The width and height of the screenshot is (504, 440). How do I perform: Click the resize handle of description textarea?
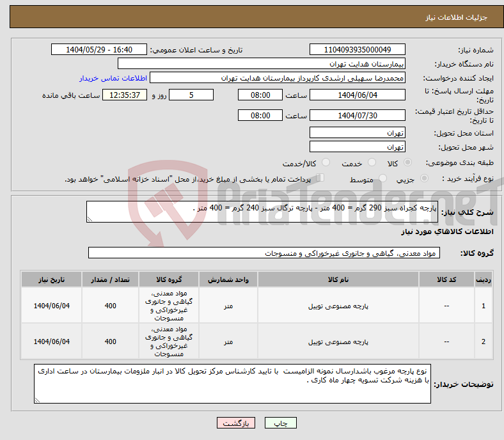click(x=90, y=219)
